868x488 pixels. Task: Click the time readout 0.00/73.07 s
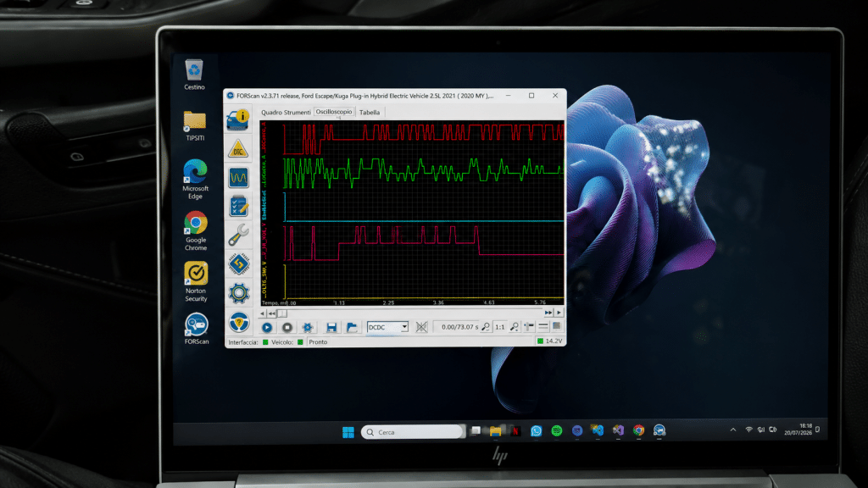459,327
